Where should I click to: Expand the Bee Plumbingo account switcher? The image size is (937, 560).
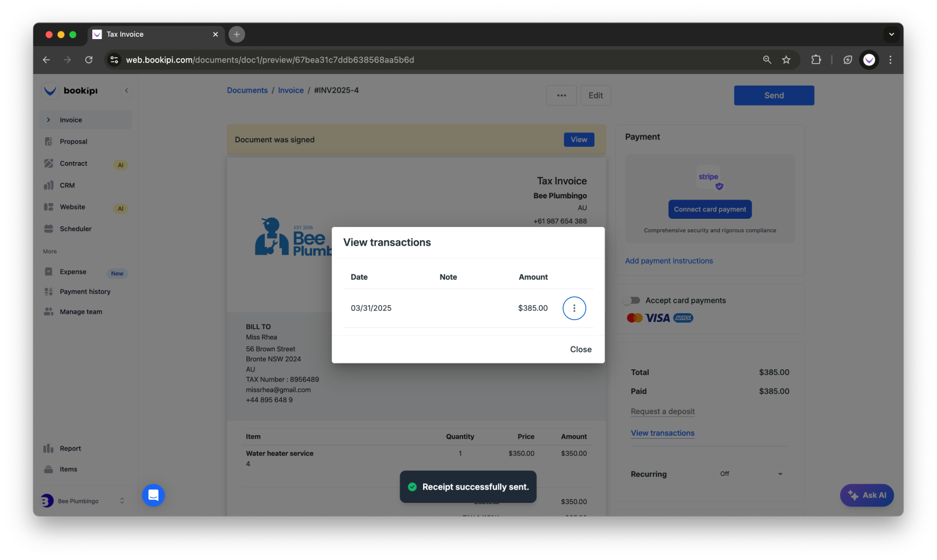click(x=121, y=501)
